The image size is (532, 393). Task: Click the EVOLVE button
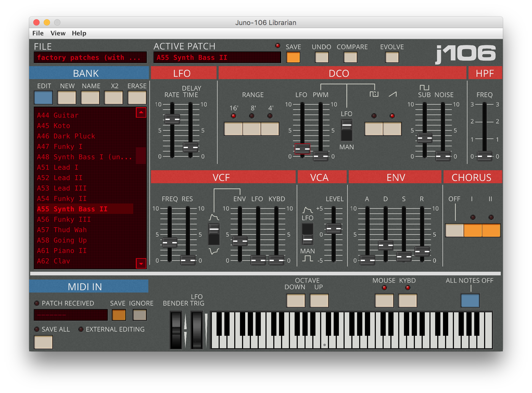point(392,57)
